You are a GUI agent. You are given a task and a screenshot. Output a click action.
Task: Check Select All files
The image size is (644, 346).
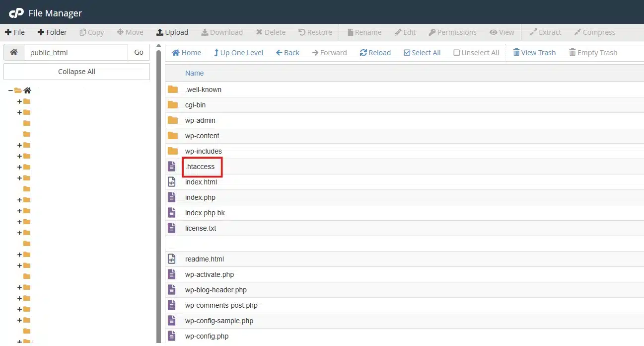click(x=422, y=53)
